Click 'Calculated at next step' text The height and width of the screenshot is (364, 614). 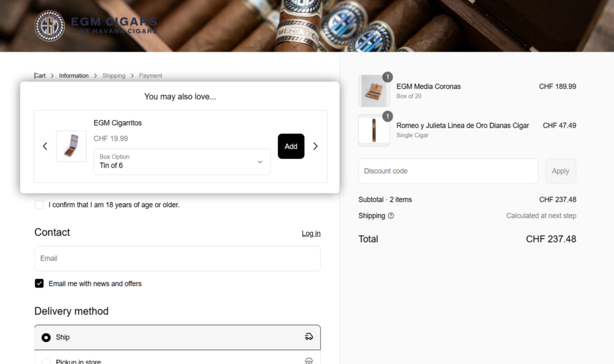pos(541,216)
